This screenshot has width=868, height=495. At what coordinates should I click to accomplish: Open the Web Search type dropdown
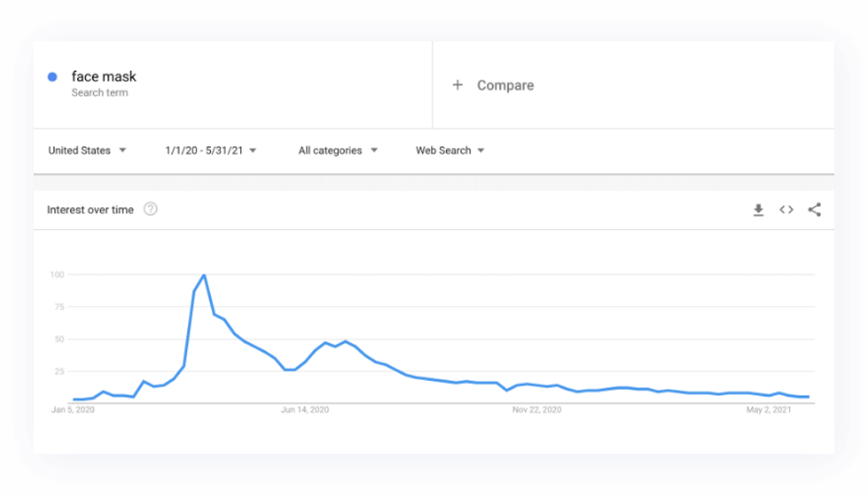pyautogui.click(x=449, y=150)
